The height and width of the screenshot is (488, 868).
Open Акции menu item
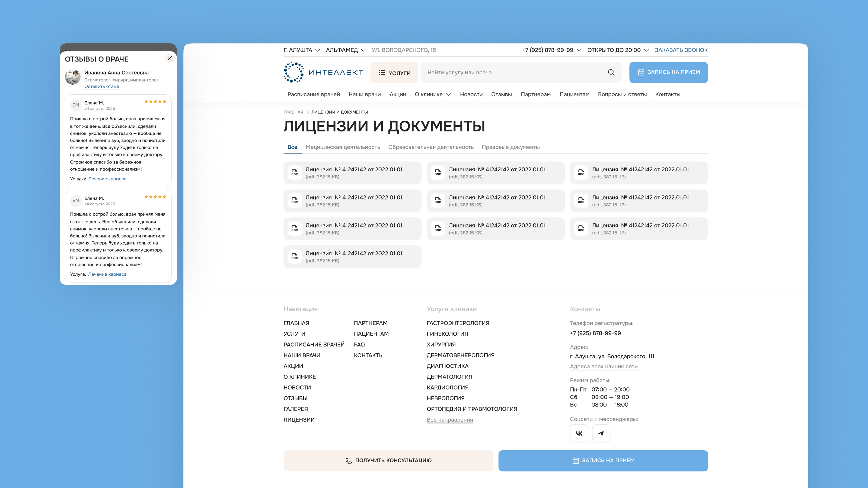click(398, 95)
